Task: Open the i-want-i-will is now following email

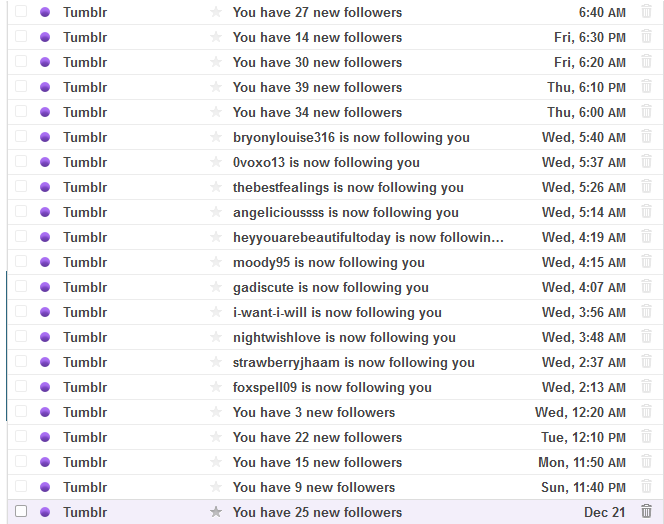Action: pyautogui.click(x=337, y=312)
